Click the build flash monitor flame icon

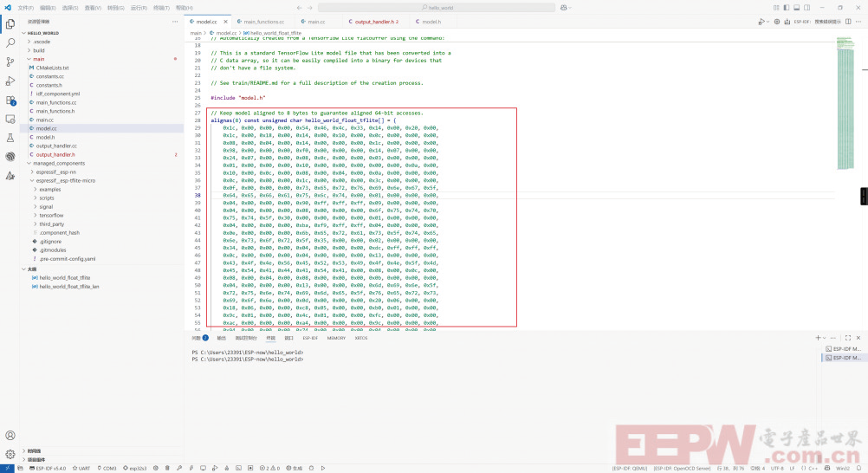click(x=226, y=468)
